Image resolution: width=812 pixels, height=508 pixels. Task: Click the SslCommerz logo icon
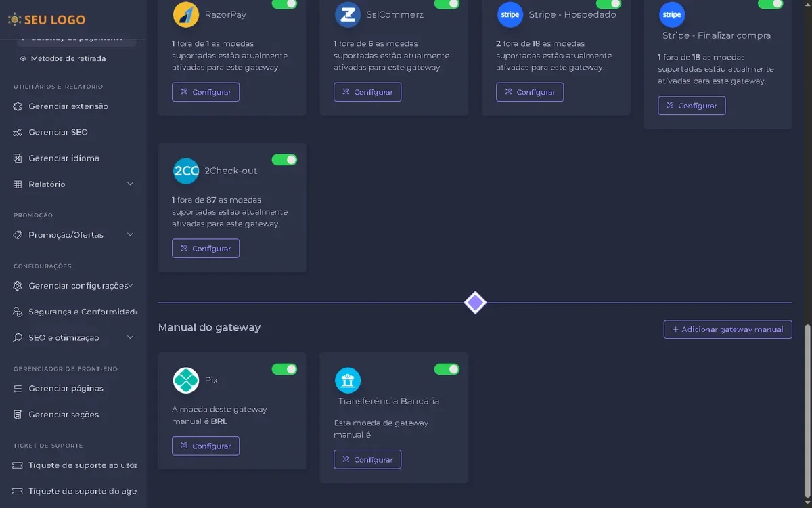click(x=348, y=14)
